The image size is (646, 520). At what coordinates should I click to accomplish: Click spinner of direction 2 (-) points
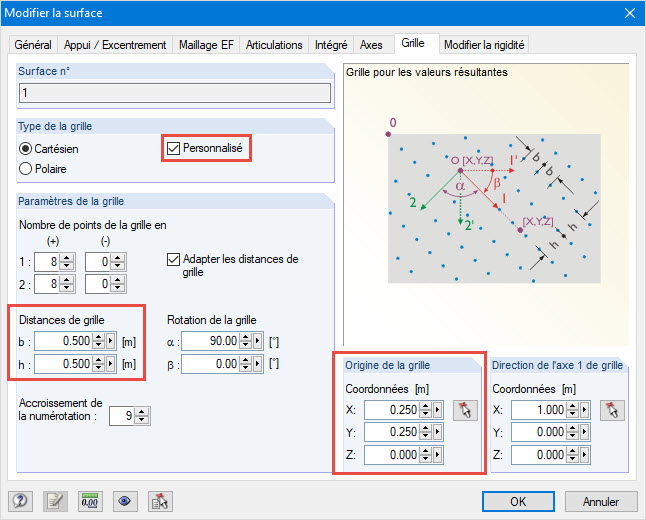(x=117, y=284)
